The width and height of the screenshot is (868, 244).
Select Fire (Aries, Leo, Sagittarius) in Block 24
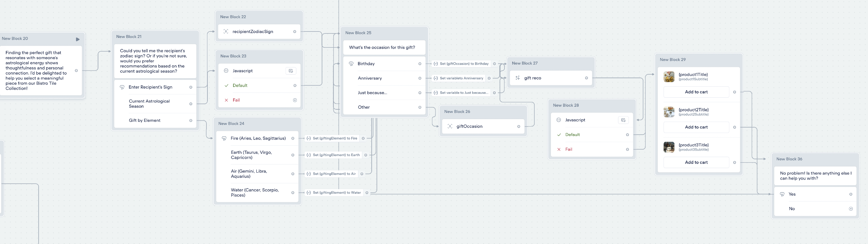pyautogui.click(x=258, y=138)
